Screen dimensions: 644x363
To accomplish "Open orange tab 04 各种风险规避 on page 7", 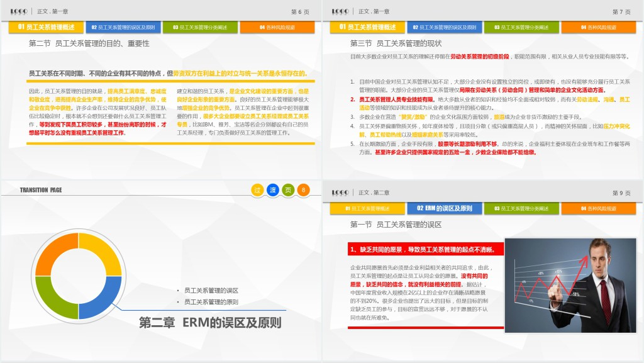I will pos(599,28).
